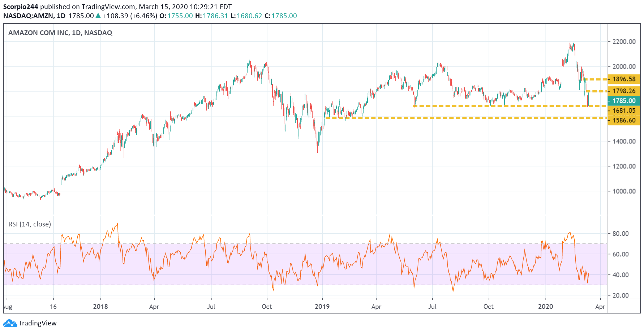Viewport: 644px width, 333px height.
Task: Click the 20.00 RSI axis value
Action: click(x=621, y=295)
